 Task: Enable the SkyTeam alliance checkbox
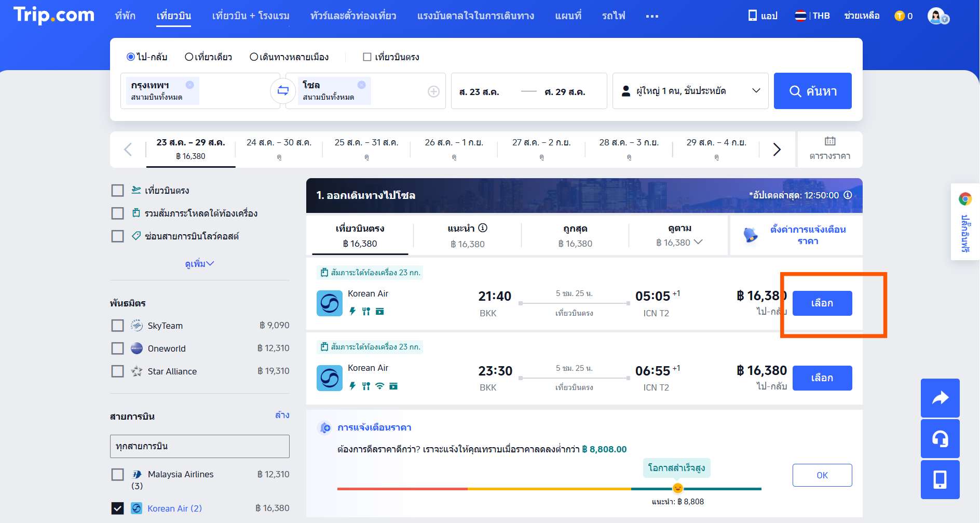tap(118, 326)
